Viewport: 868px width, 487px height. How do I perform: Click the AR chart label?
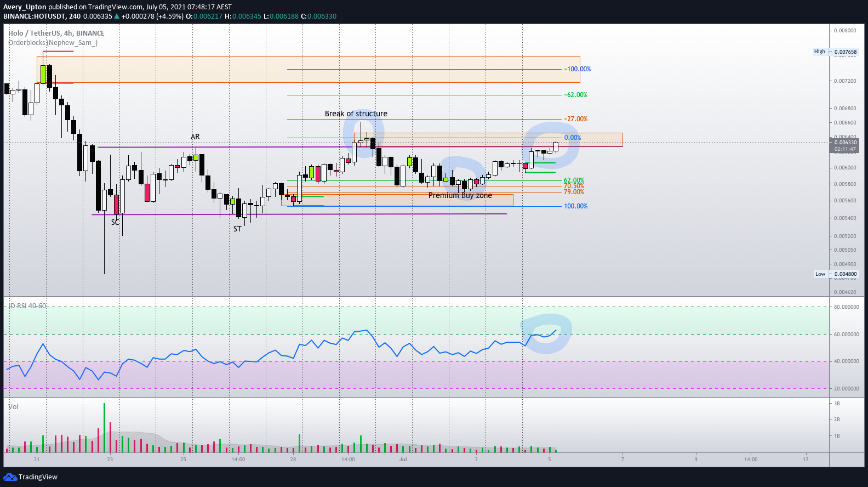click(x=195, y=137)
